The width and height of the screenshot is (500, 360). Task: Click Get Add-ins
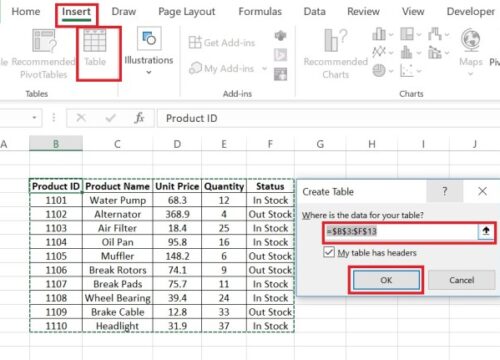click(222, 43)
